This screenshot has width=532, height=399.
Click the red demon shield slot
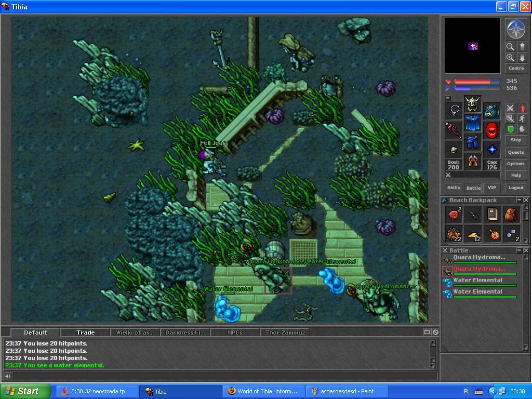coord(491,130)
